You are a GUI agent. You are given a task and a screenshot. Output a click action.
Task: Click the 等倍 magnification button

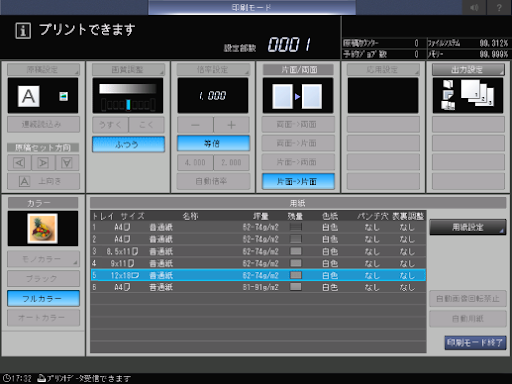point(213,144)
